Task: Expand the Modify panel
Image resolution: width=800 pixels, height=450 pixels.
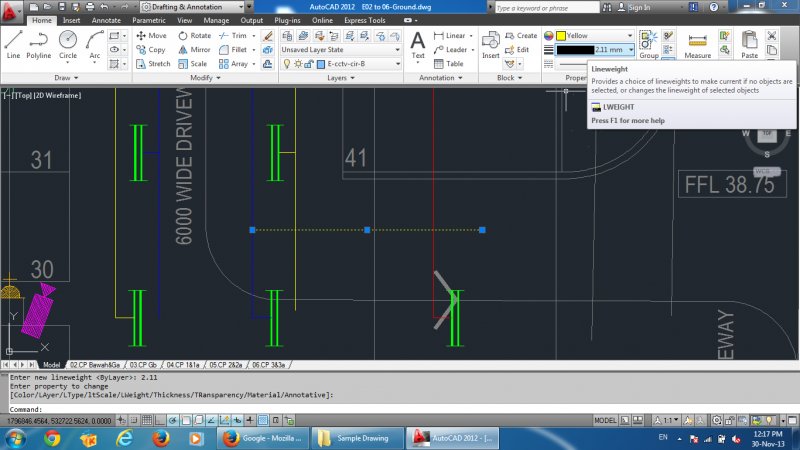Action: 205,78
